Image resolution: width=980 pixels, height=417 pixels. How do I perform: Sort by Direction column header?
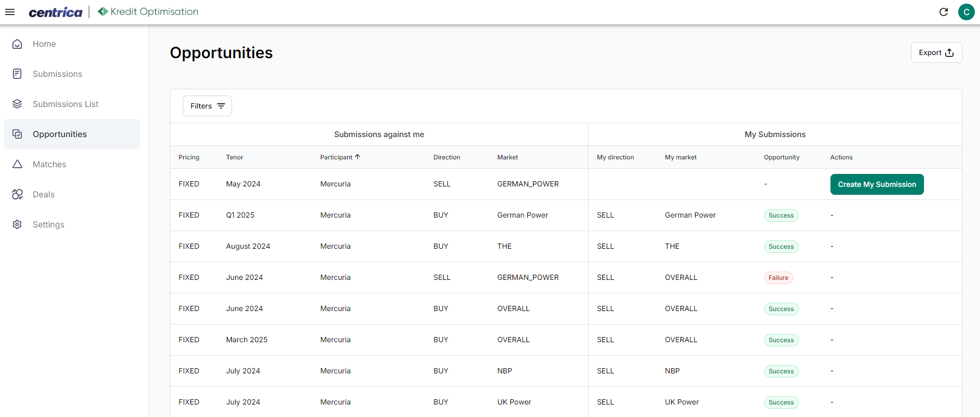(446, 157)
